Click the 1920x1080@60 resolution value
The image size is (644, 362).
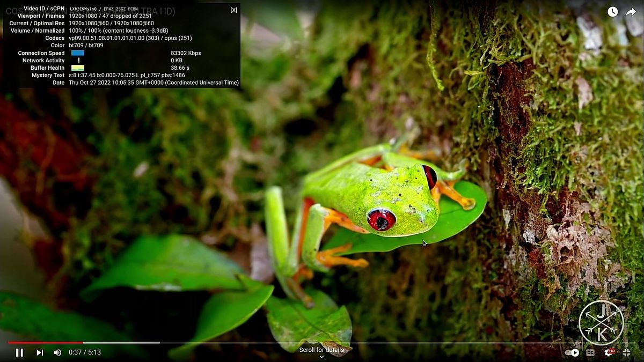pos(111,24)
